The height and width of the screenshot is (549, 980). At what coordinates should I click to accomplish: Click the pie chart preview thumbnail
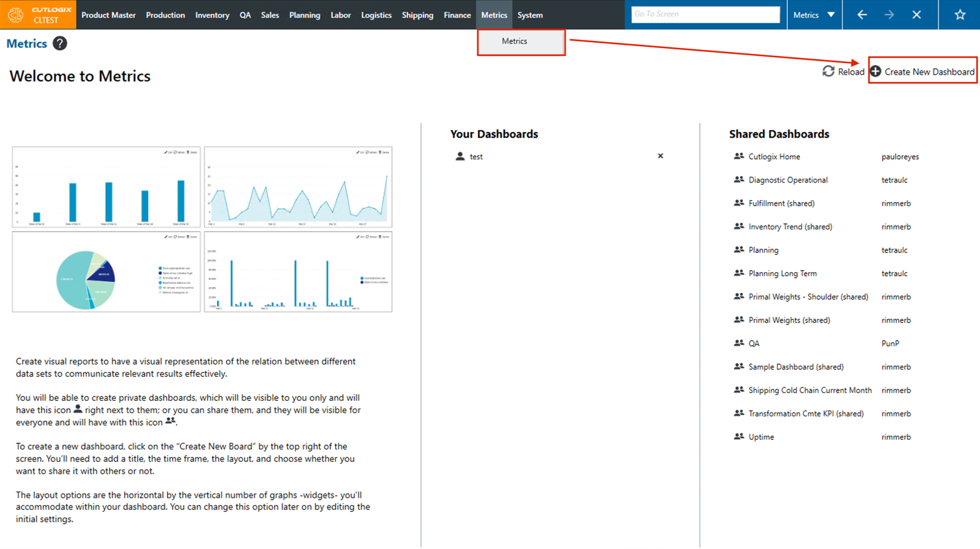107,272
